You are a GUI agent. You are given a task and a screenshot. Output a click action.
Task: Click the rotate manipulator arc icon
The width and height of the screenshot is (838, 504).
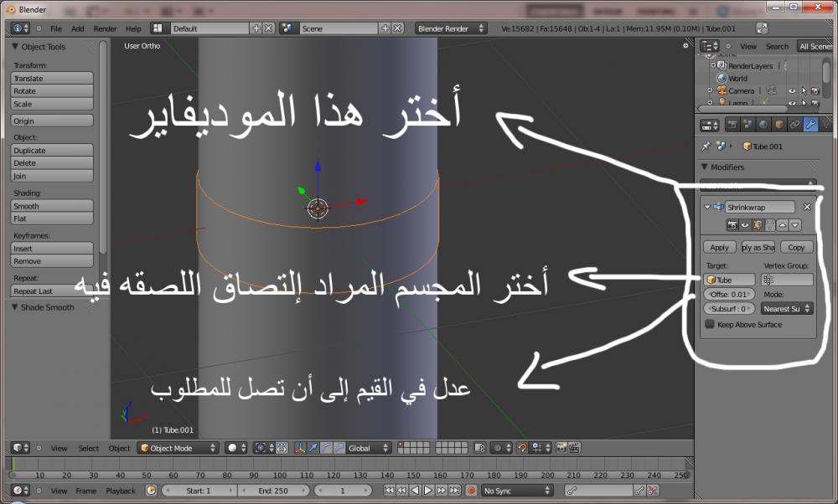click(x=326, y=448)
